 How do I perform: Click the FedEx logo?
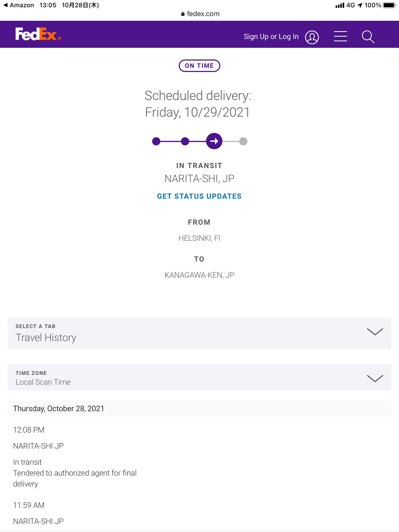pos(38,34)
